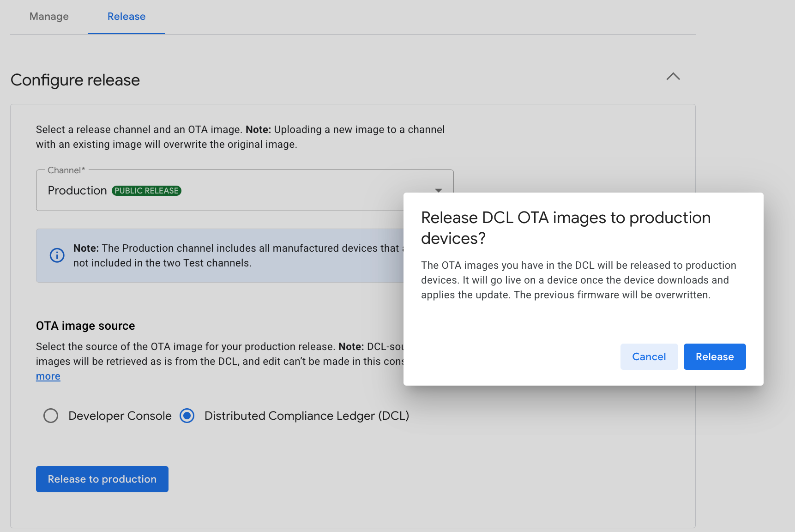Screen dimensions: 795x532
Task: Confirm with the dialog's Release button
Action: pos(714,357)
